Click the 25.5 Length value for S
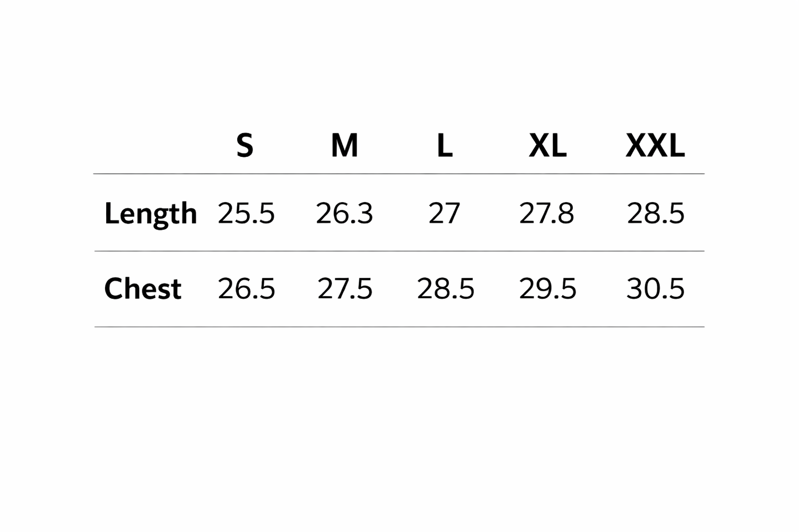 click(x=246, y=213)
